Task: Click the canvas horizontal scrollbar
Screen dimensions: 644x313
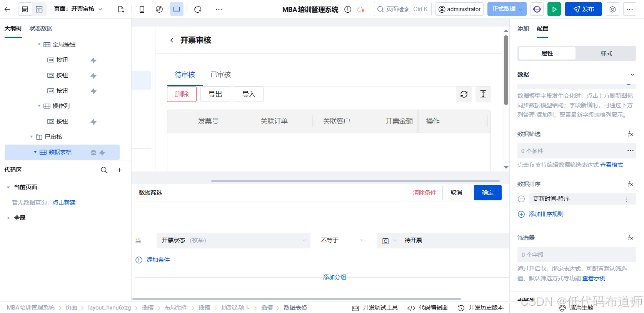Action: (355, 181)
